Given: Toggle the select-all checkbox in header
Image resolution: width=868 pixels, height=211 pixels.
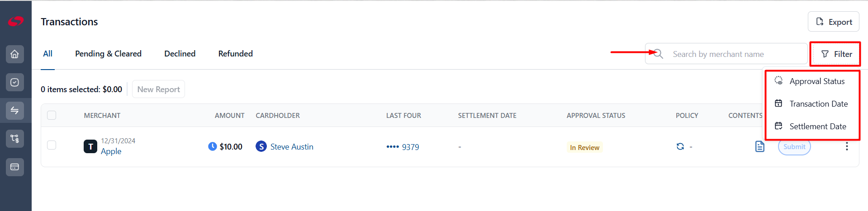Looking at the screenshot, I should 52,115.
